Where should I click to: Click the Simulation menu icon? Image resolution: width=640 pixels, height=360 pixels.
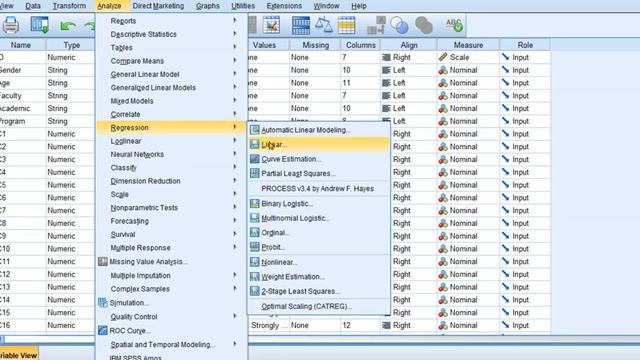102,303
